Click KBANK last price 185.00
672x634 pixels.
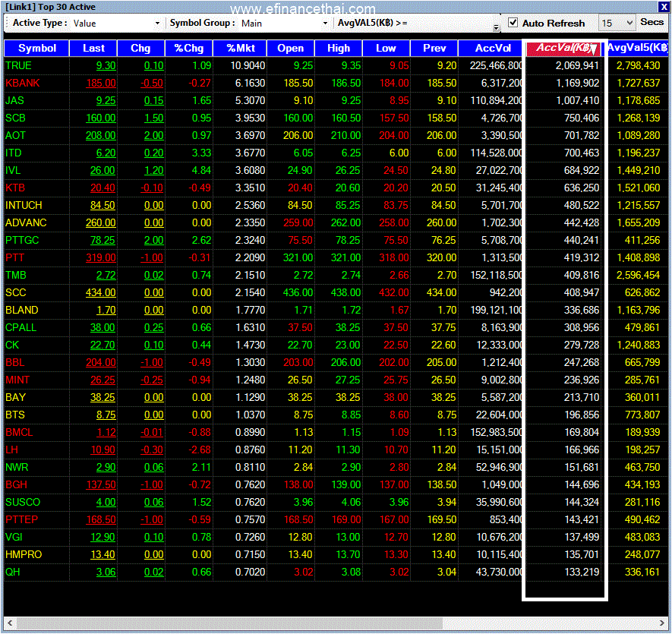click(x=101, y=84)
